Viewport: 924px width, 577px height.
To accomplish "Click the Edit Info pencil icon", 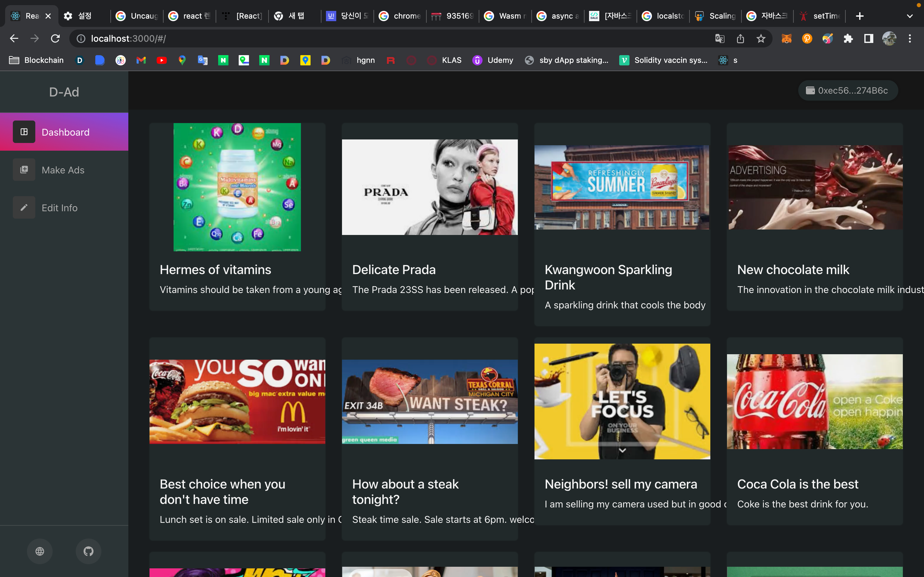I will pyautogui.click(x=24, y=208).
